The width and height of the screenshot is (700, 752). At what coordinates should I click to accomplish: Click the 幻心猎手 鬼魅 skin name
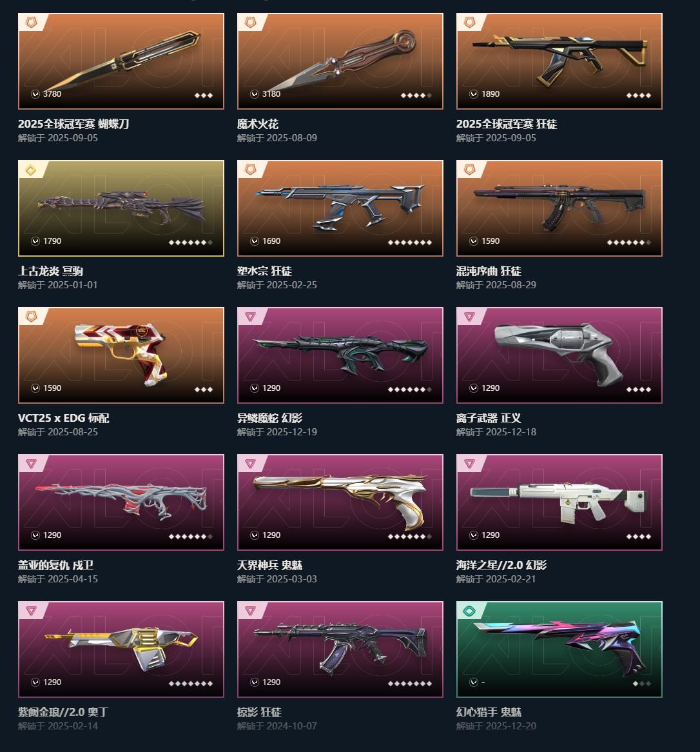pyautogui.click(x=489, y=713)
